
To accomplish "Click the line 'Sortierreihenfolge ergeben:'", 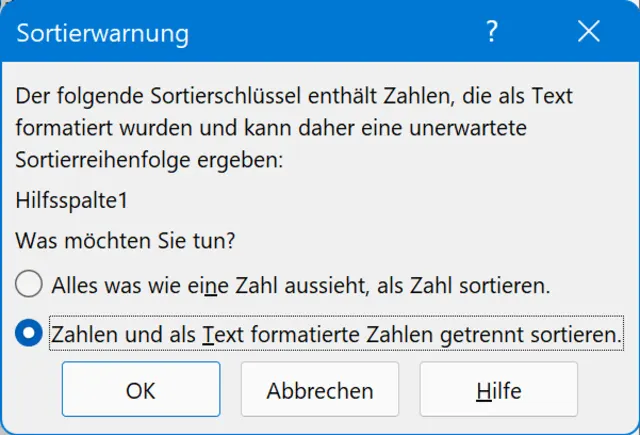I will click(x=150, y=160).
